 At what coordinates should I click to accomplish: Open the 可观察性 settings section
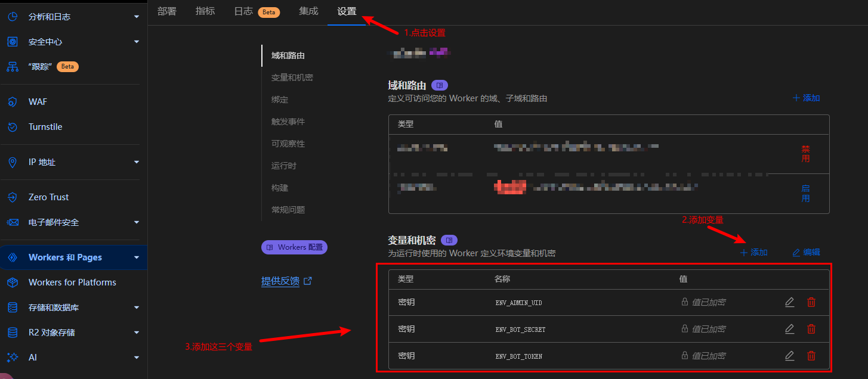pos(288,144)
